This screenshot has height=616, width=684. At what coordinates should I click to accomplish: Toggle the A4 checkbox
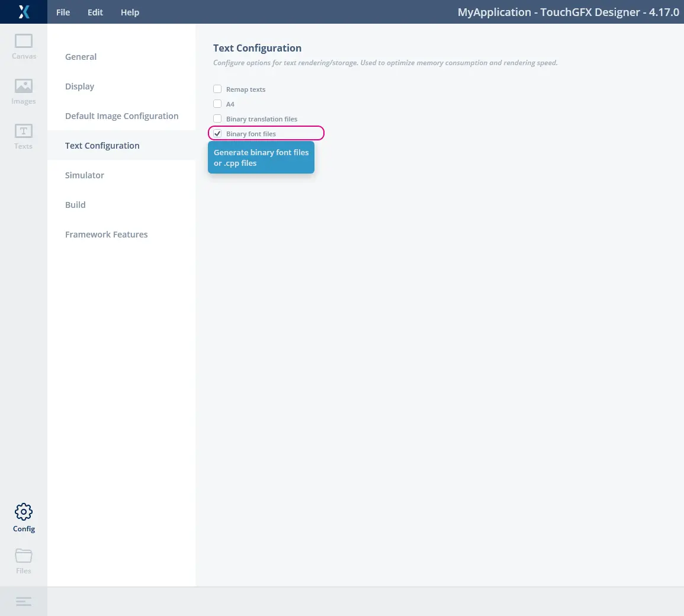tap(217, 104)
